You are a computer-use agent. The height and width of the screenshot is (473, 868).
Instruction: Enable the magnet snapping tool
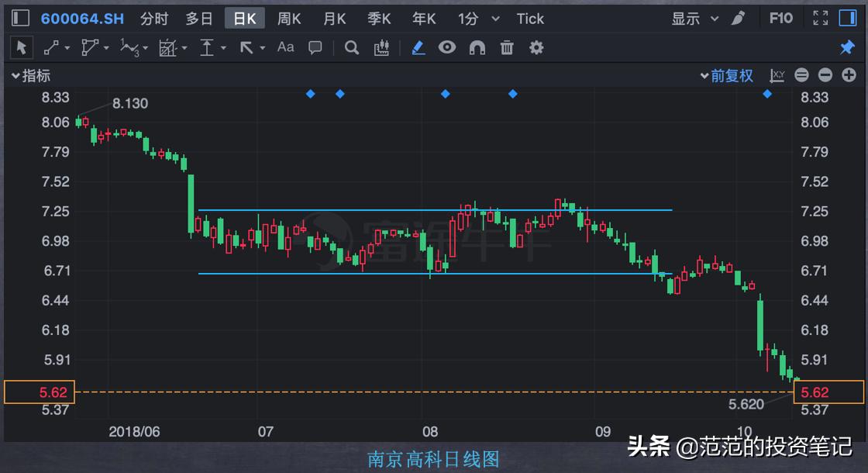(477, 47)
